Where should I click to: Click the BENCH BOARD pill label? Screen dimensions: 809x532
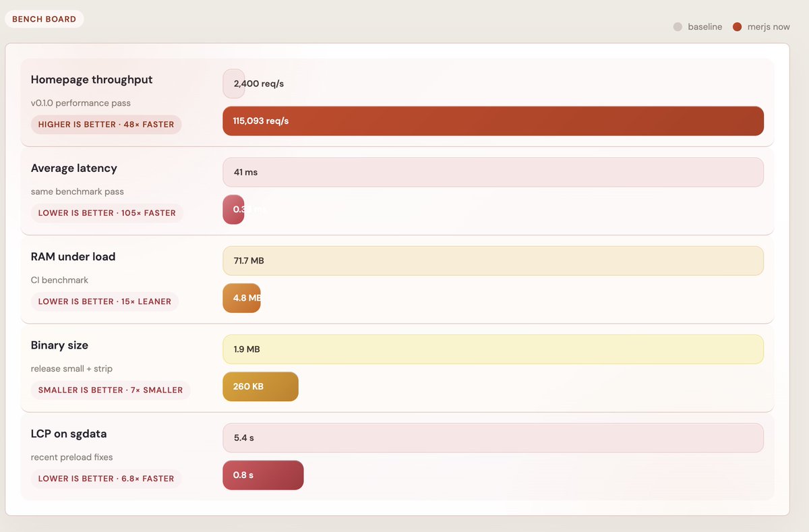tap(44, 19)
